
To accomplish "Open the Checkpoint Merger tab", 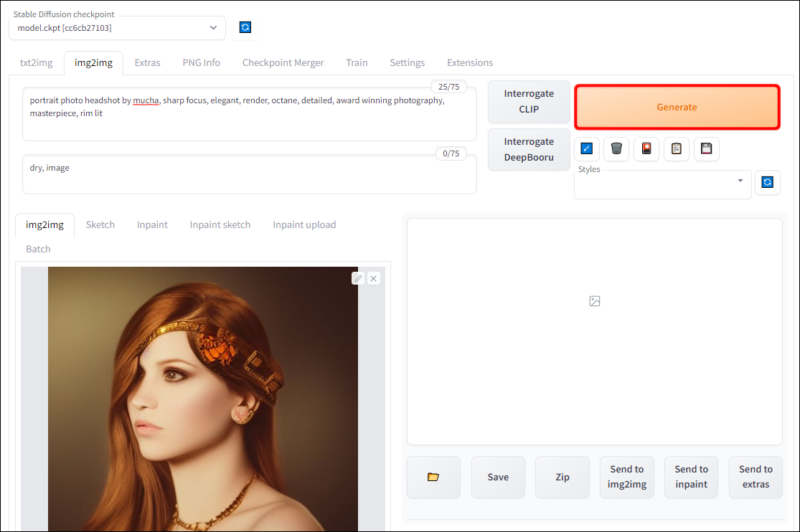I will [x=283, y=63].
